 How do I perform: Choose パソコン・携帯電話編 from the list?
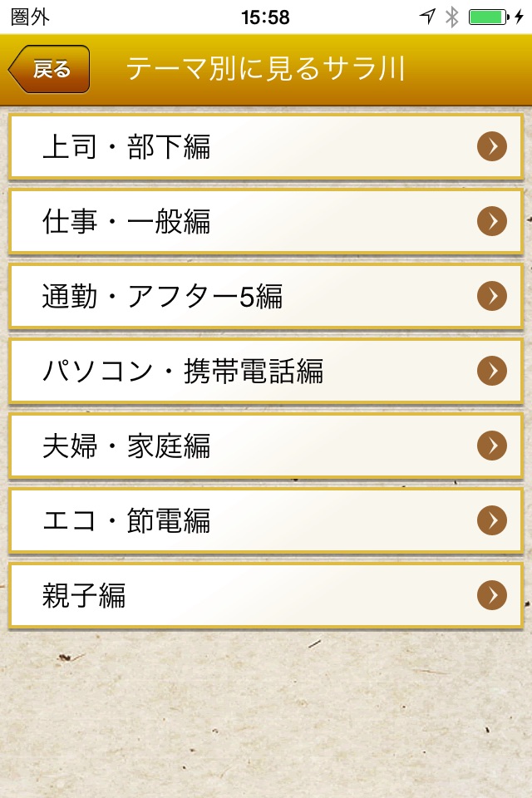[x=249, y=371]
